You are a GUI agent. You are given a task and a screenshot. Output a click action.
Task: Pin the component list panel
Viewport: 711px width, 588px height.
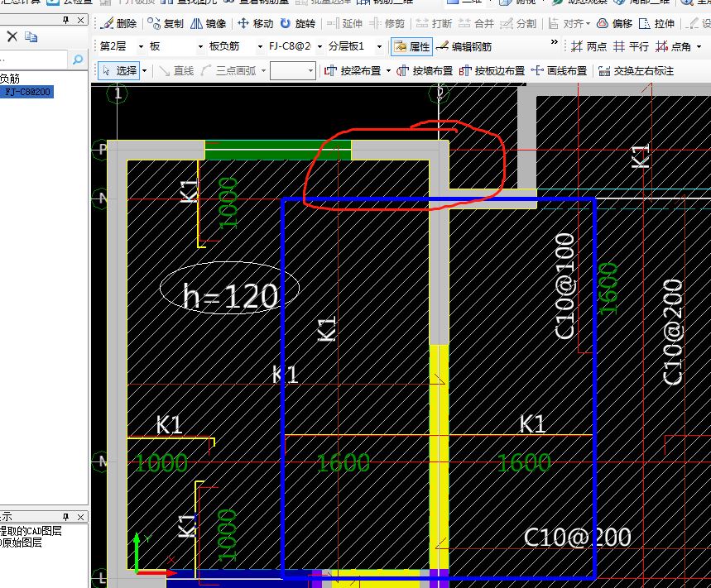click(65, 20)
